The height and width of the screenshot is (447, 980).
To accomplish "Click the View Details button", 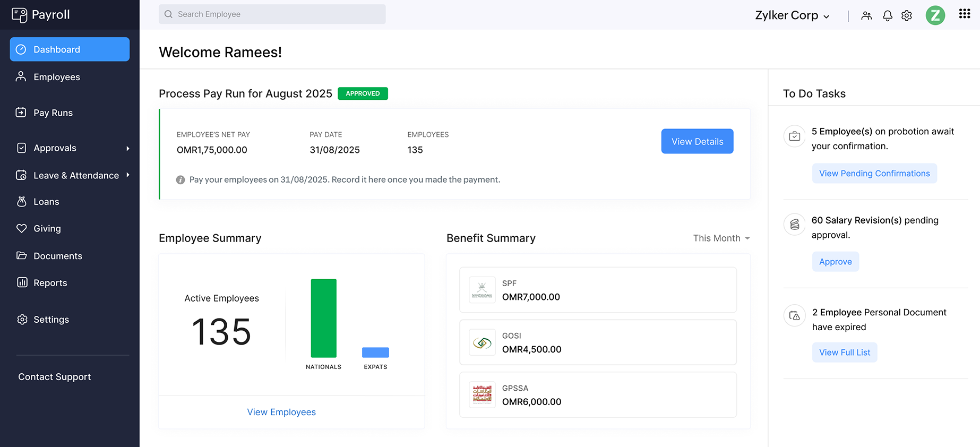I will coord(697,142).
